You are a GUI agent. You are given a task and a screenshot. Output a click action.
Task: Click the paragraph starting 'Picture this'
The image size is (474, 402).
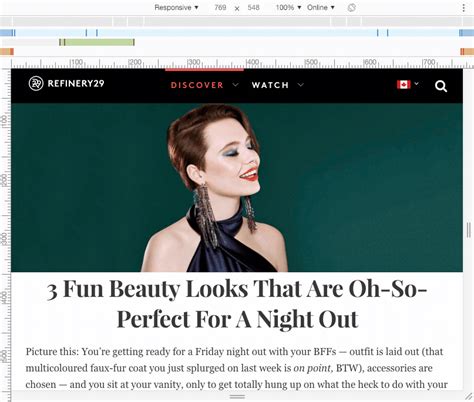coord(237,368)
